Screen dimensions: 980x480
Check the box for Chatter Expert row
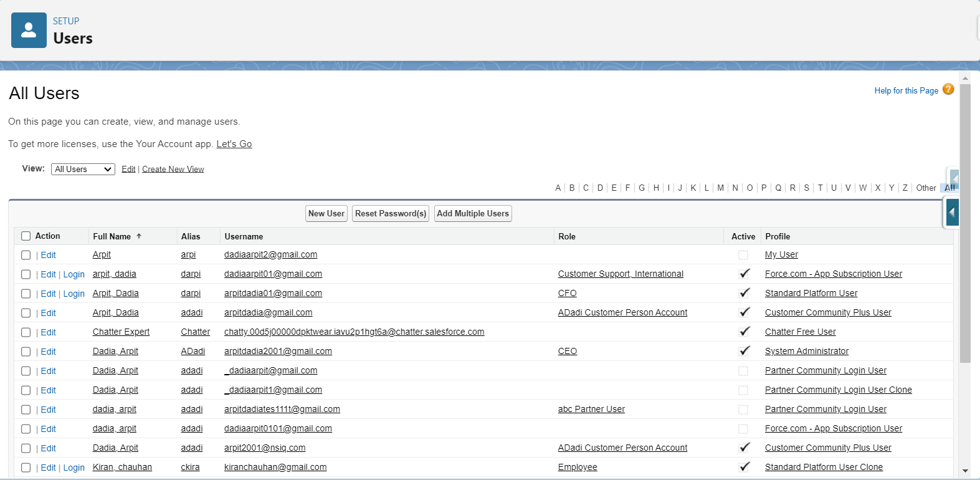(x=26, y=332)
